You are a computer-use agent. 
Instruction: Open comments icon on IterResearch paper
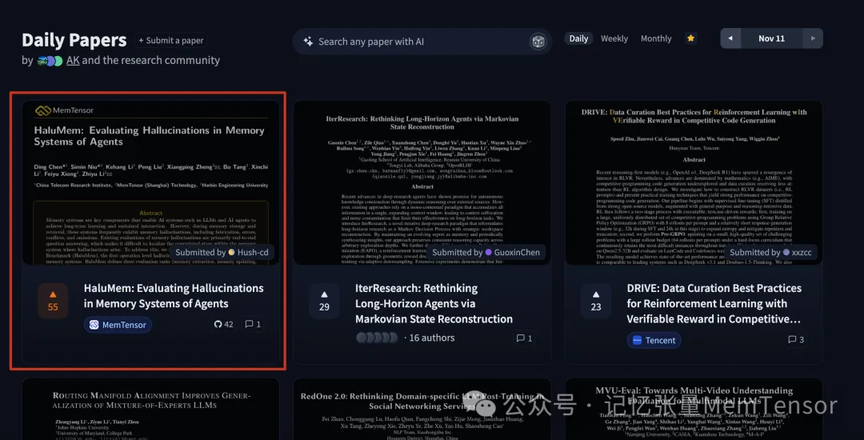click(x=523, y=339)
